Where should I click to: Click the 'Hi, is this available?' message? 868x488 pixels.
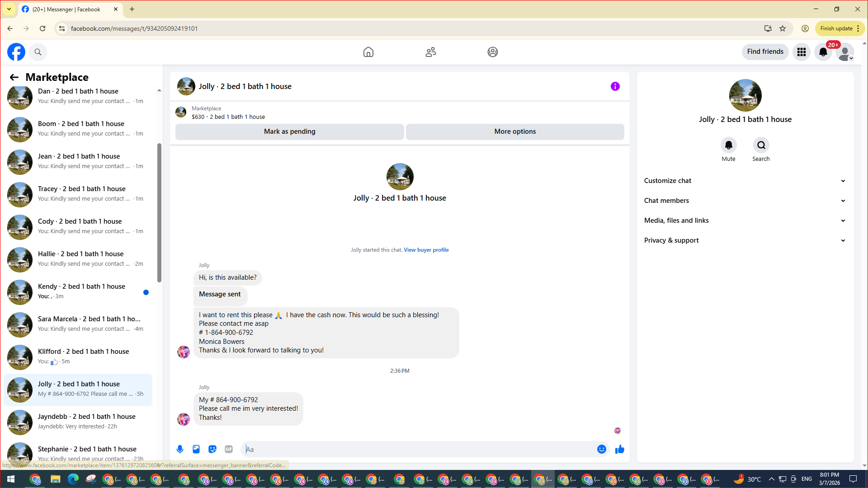[x=228, y=277]
